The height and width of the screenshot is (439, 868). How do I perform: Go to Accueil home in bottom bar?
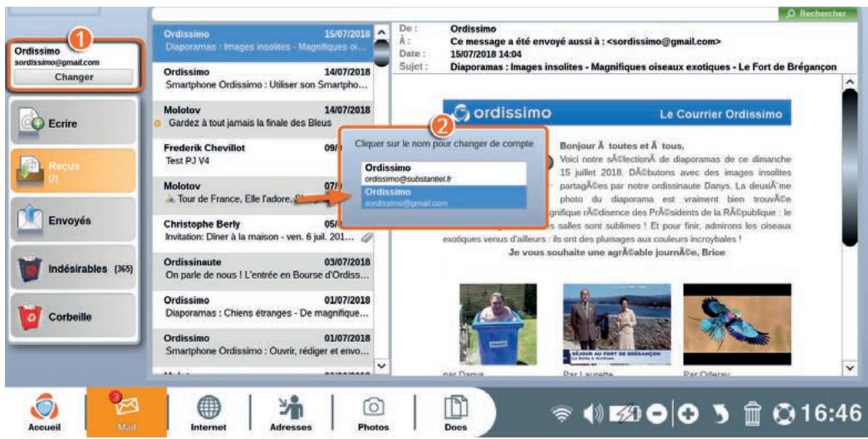44,413
